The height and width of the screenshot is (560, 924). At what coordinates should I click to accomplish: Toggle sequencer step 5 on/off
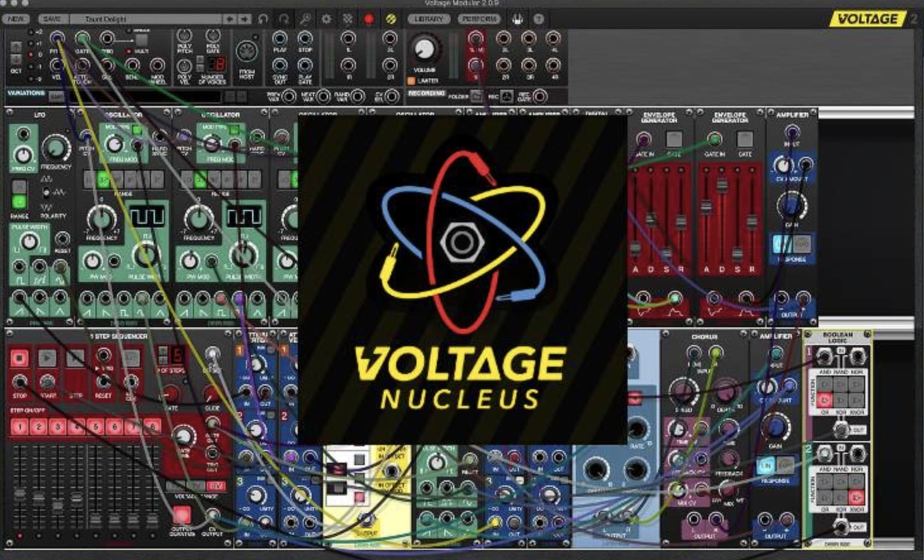[95, 427]
